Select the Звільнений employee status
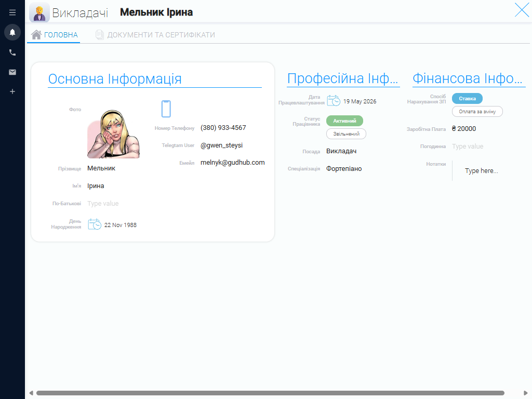The height and width of the screenshot is (399, 532). pos(346,134)
